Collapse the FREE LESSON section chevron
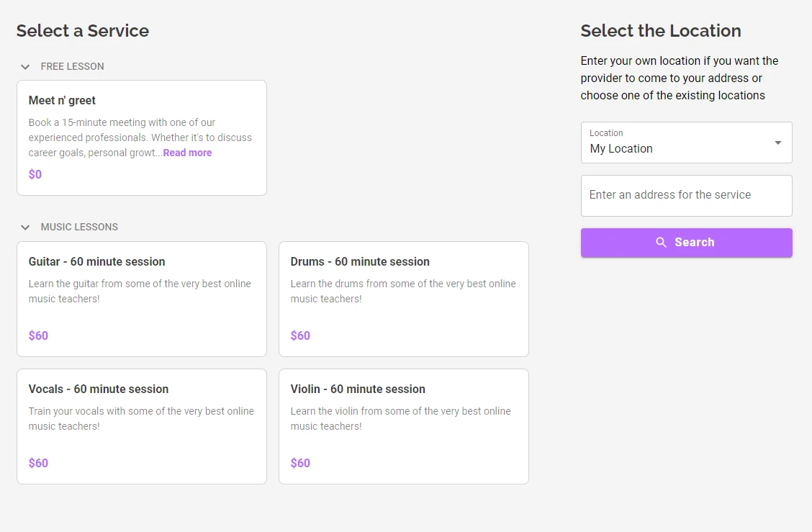Screen dimensions: 812x532 (25, 66)
